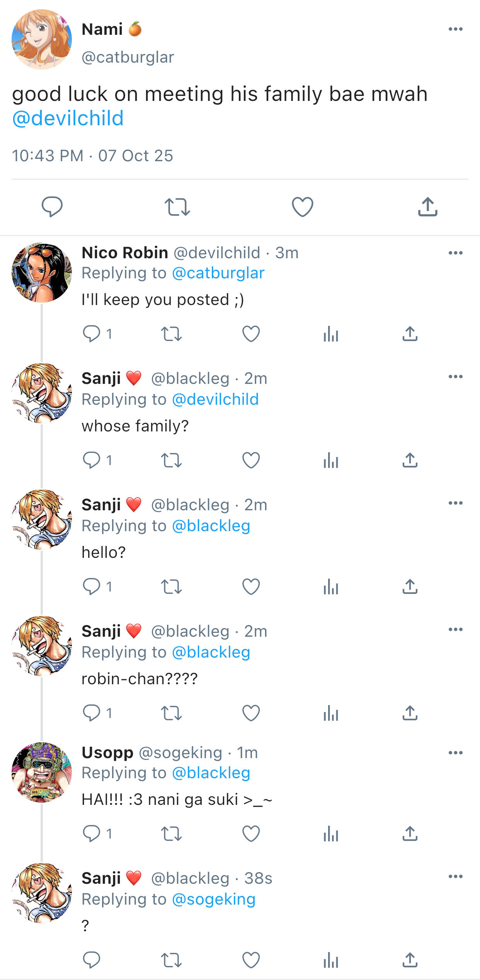This screenshot has height=980, width=480.
Task: Open more options for Nami's tweet
Action: tap(455, 29)
